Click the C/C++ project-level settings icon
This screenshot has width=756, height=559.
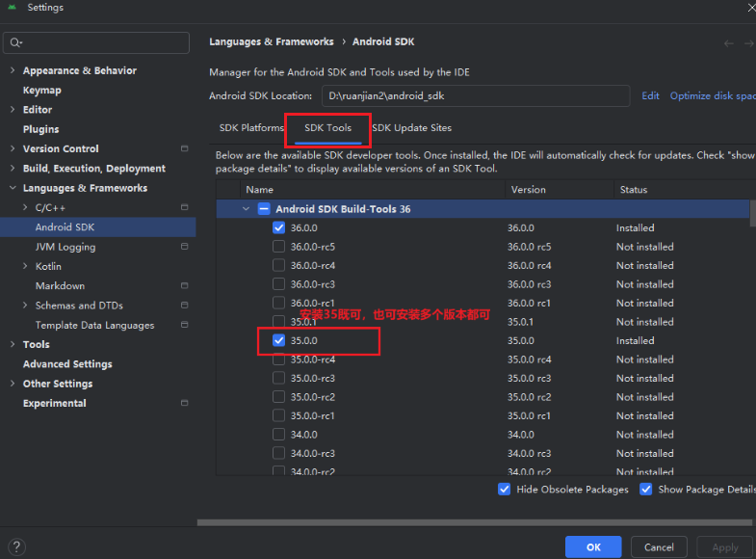pyautogui.click(x=184, y=207)
